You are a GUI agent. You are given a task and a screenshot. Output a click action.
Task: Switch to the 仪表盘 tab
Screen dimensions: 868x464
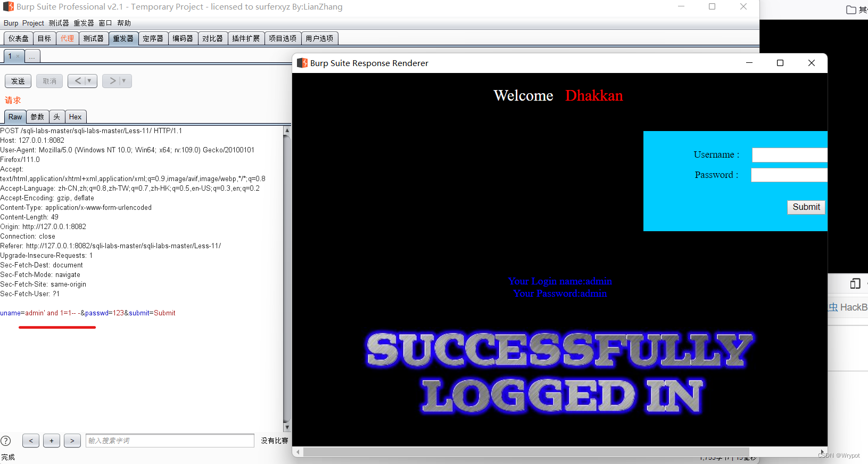(x=19, y=38)
